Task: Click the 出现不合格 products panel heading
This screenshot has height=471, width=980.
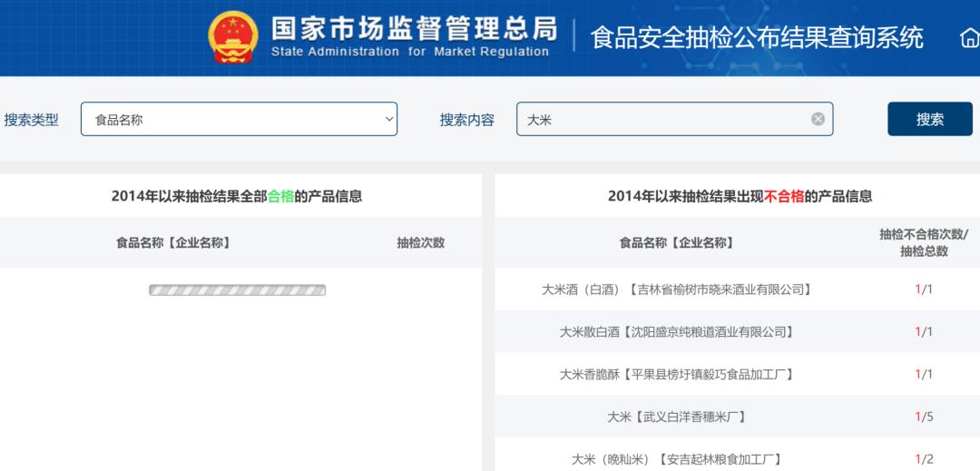Action: coord(740,196)
